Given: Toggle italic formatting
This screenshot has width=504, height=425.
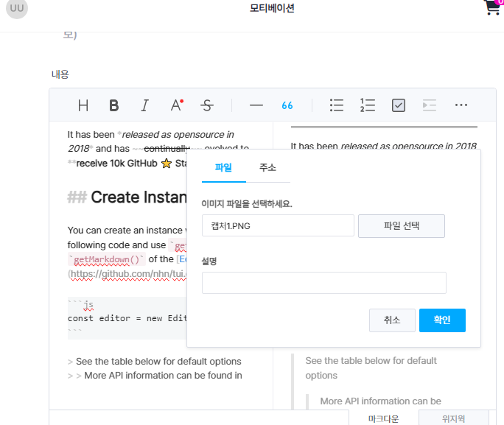Looking at the screenshot, I should pos(145,105).
